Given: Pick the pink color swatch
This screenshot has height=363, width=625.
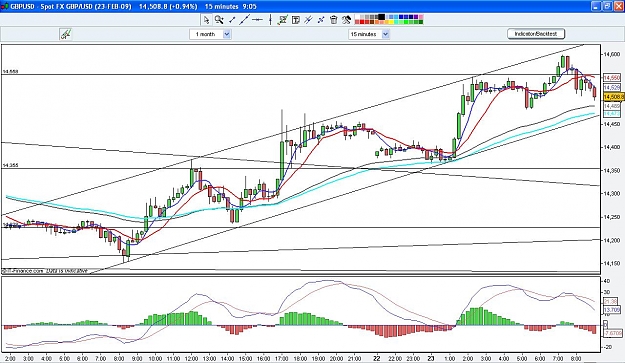Looking at the screenshot, I should tap(421, 17).
